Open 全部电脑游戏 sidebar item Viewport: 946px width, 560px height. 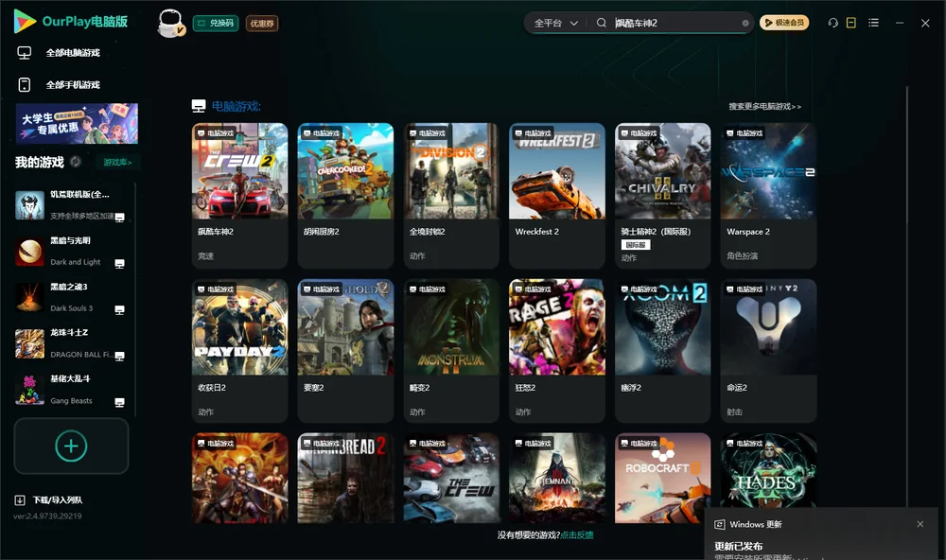click(73, 53)
